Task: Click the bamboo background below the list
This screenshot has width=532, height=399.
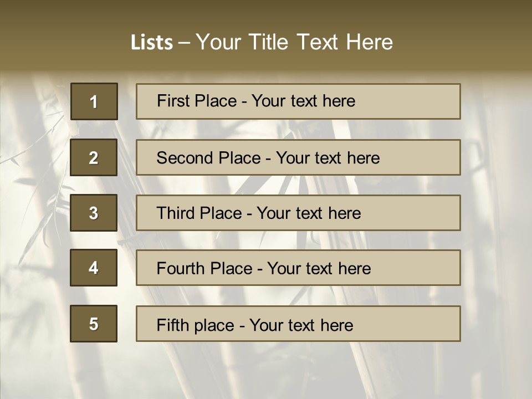Action: coord(266,371)
